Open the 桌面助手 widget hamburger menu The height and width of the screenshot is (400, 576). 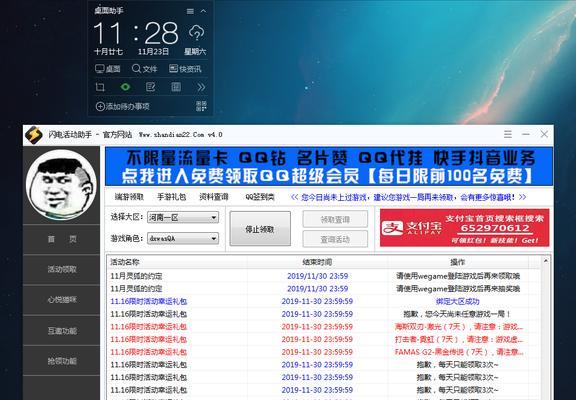pos(190,11)
